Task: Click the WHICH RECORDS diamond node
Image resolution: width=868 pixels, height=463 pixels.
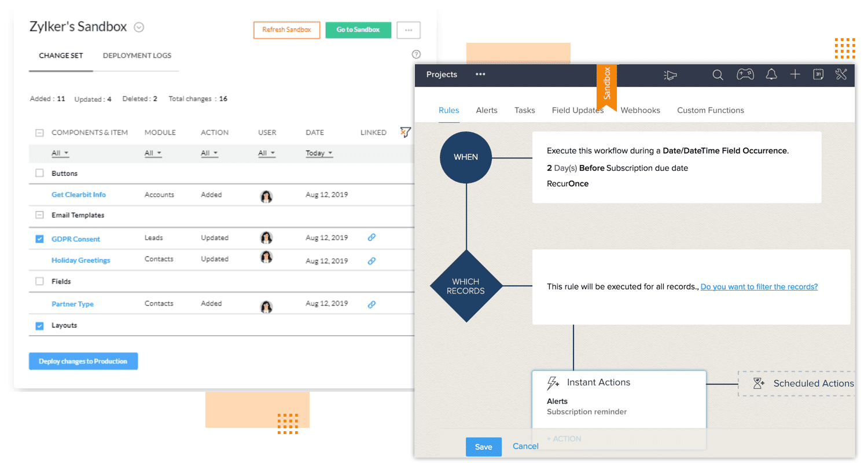Action: click(466, 286)
